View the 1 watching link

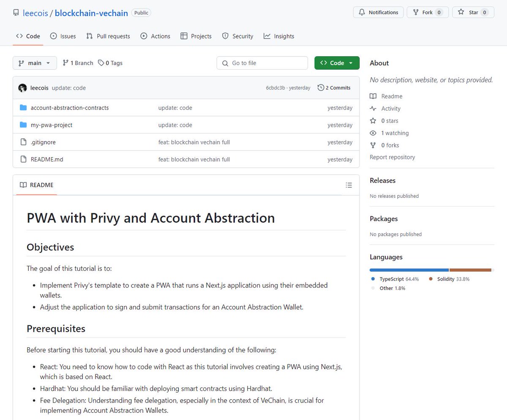(x=389, y=133)
